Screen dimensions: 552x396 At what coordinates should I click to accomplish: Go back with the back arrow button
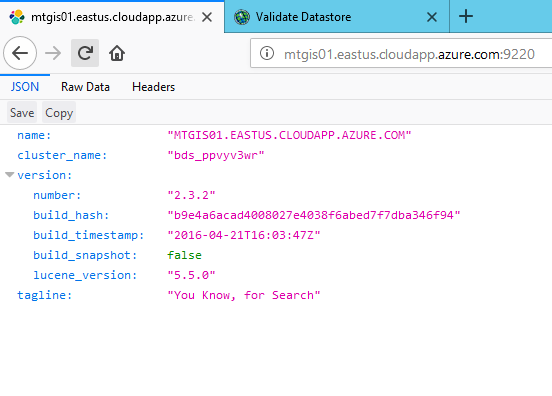[20, 53]
